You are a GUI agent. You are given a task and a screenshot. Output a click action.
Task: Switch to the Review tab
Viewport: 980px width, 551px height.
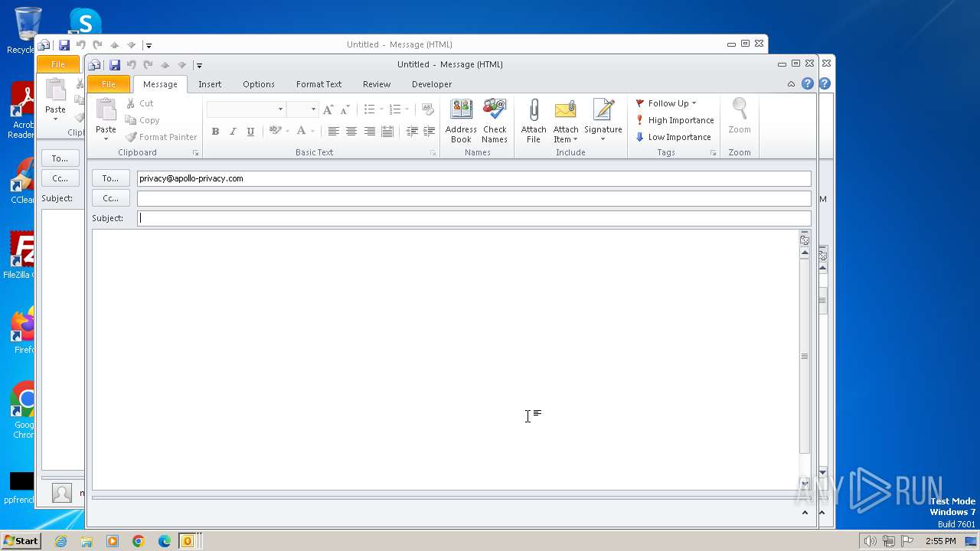tap(377, 84)
